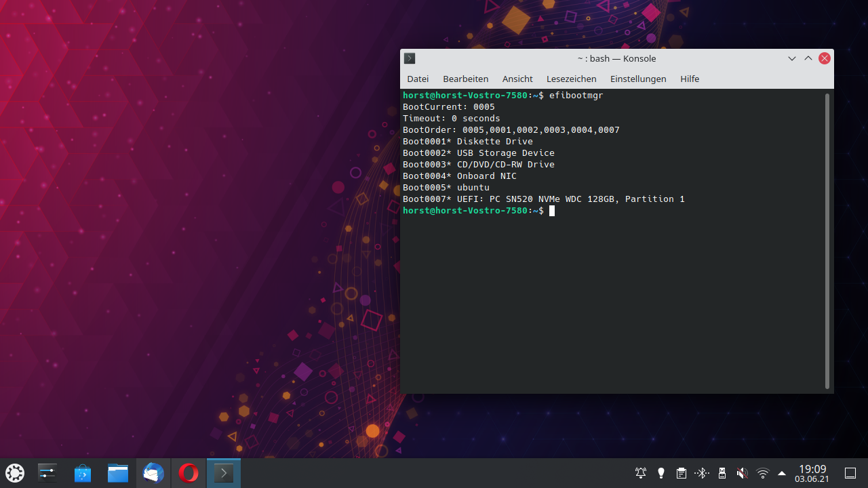The width and height of the screenshot is (868, 488).
Task: Select the Konsole taskbar entry
Action: coord(224,473)
